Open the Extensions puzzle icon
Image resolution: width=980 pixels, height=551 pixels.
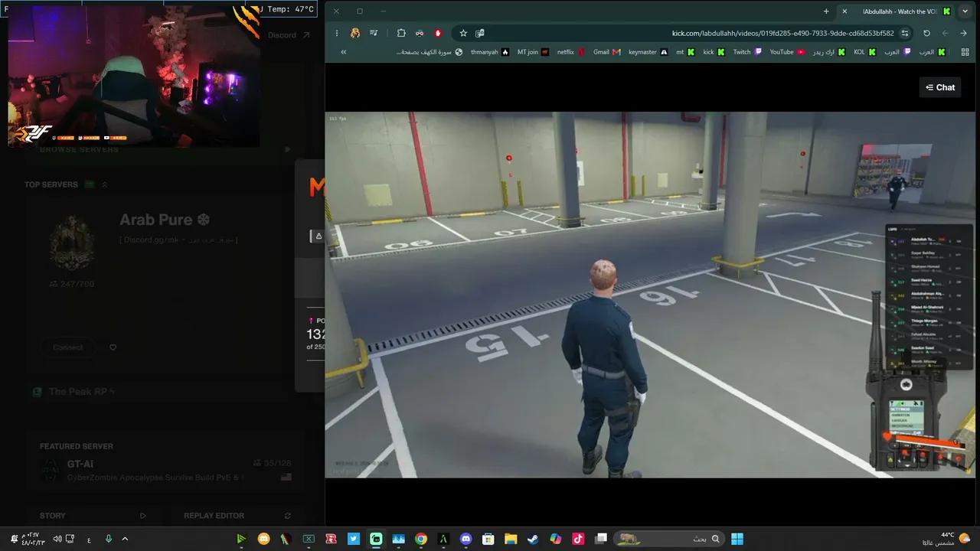[x=401, y=33]
